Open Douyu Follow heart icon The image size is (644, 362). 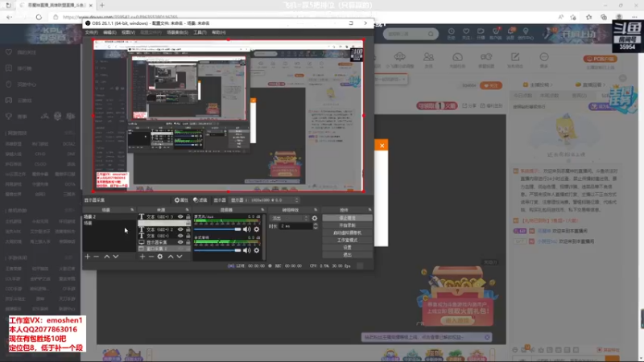point(466,33)
